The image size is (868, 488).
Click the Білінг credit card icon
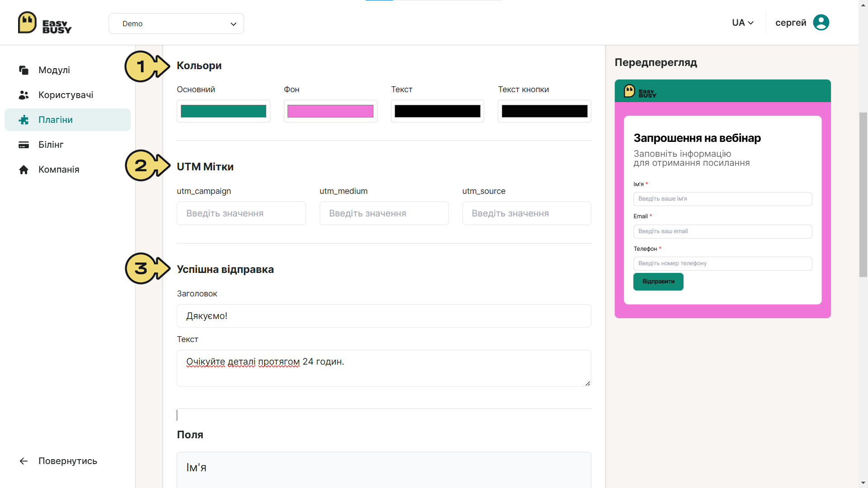(x=24, y=145)
